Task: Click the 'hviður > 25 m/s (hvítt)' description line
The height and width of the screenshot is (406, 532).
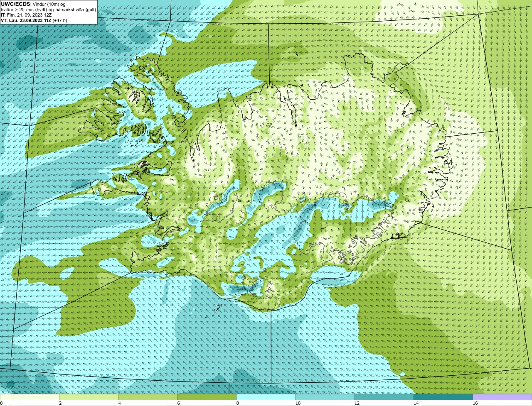Action: pos(48,9)
